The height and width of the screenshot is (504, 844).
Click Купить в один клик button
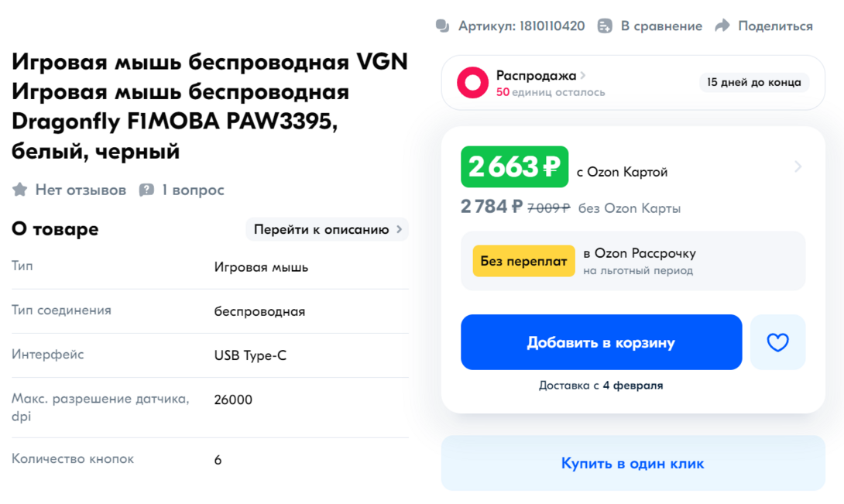(x=633, y=464)
